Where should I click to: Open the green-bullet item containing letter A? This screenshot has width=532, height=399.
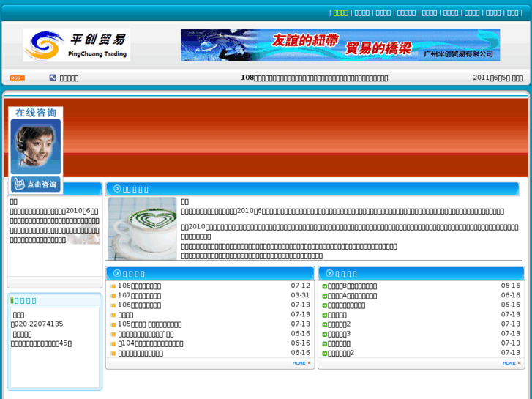352,296
